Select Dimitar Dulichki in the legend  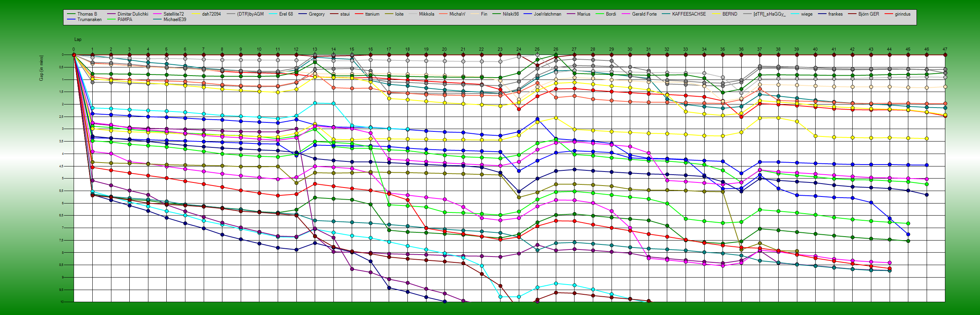[132, 14]
